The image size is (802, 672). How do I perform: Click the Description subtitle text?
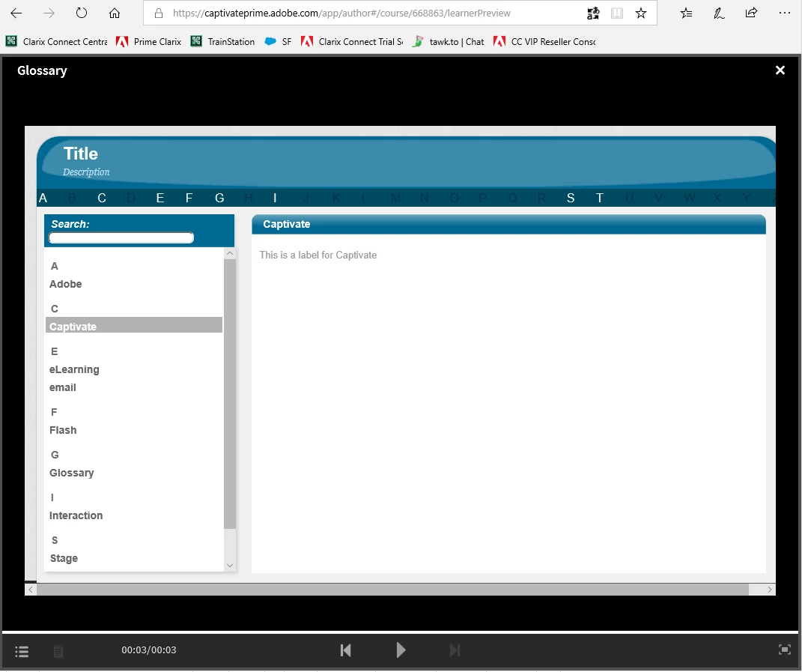click(x=86, y=172)
